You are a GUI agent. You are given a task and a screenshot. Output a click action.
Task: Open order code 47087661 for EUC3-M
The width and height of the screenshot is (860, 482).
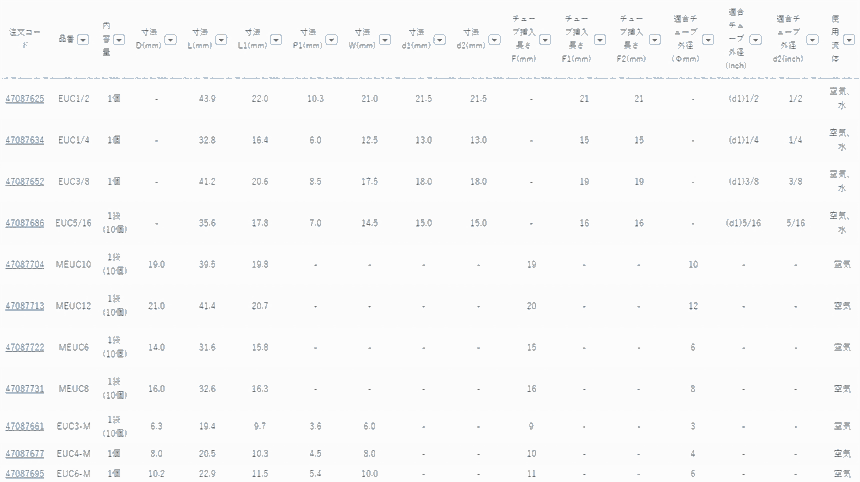pyautogui.click(x=25, y=426)
